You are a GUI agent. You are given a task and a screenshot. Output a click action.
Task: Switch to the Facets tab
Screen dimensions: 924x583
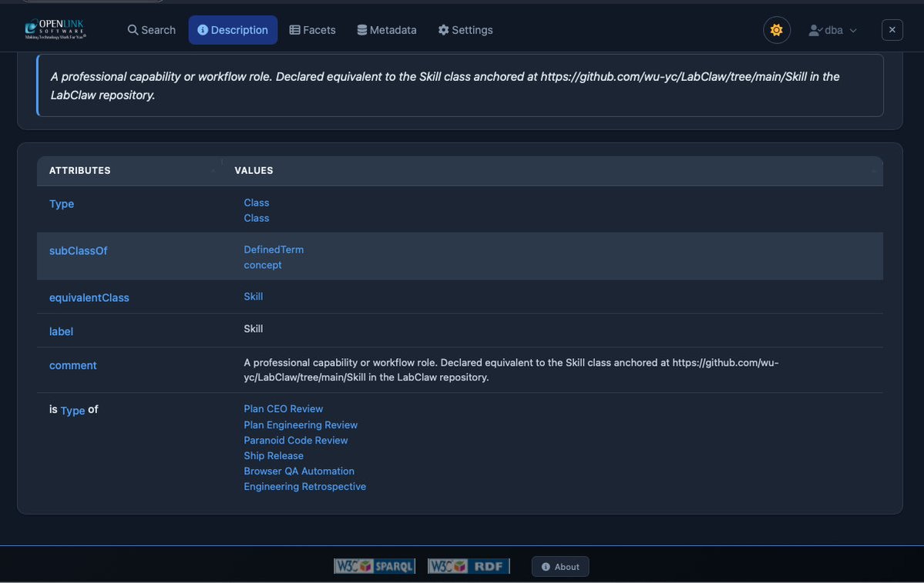pyautogui.click(x=312, y=30)
